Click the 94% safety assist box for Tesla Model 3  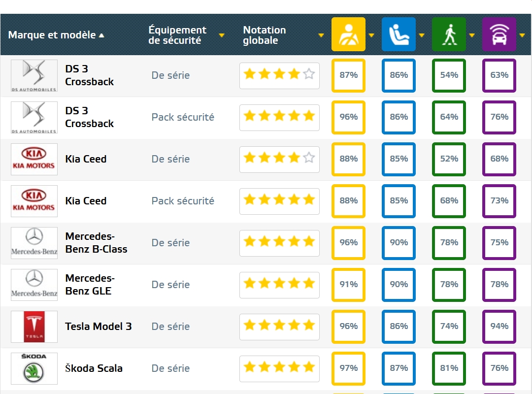499,327
